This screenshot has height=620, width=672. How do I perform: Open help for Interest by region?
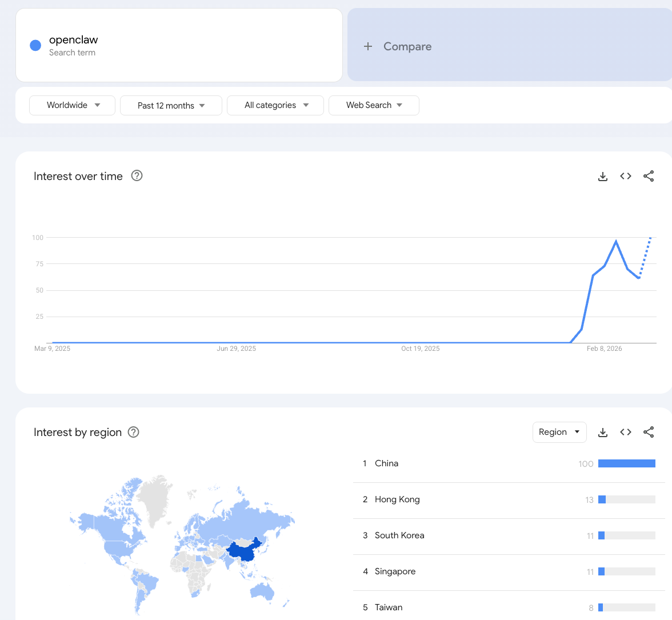pos(134,432)
